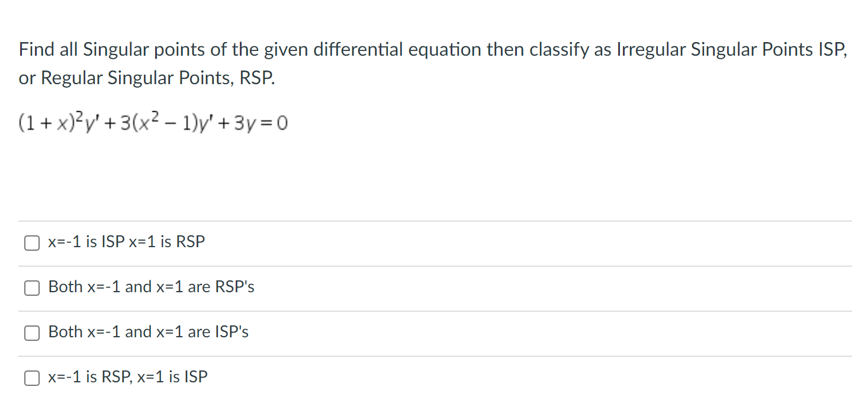Check the 'x=-1 is RSP, x=1 is ISP' checkbox
The height and width of the screenshot is (409, 868).
coord(31,378)
